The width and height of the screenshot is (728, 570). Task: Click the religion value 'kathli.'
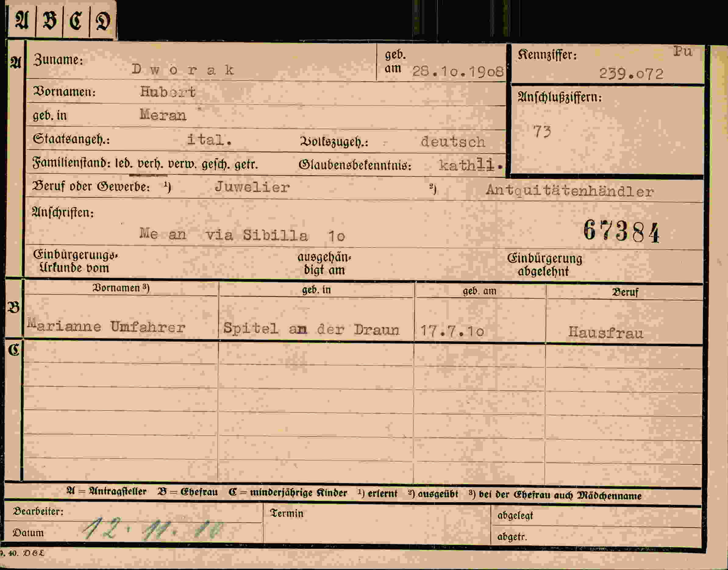[x=471, y=165]
